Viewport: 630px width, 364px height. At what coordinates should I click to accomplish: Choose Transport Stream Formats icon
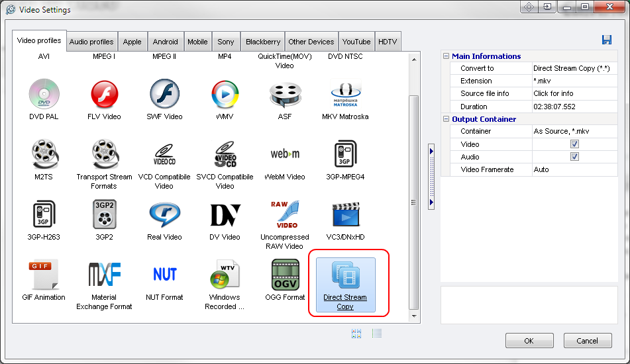105,154
